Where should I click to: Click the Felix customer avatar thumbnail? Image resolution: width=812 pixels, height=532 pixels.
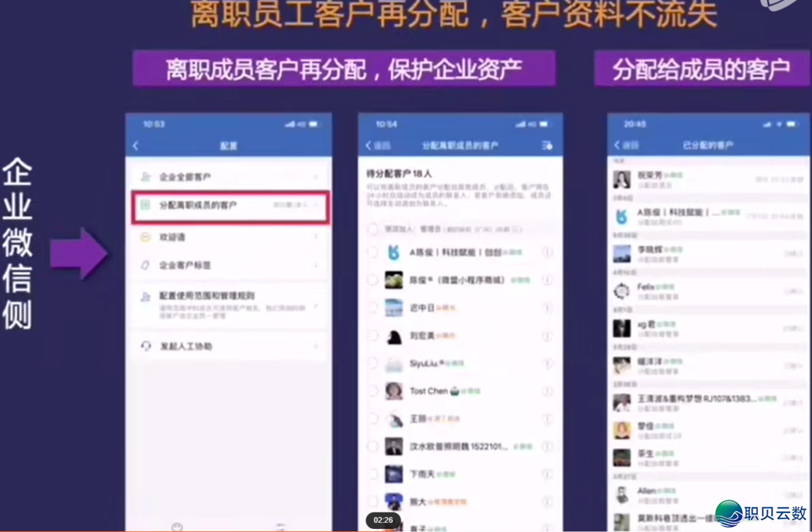[621, 292]
